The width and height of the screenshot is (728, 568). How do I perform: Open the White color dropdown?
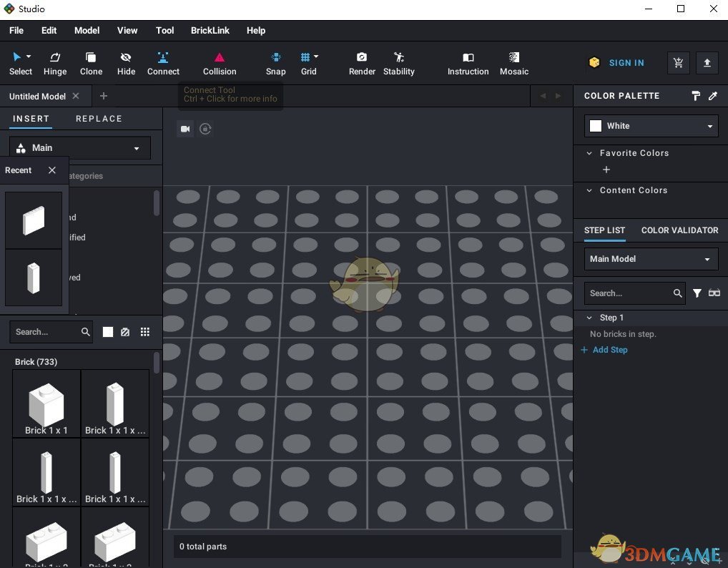coord(710,126)
